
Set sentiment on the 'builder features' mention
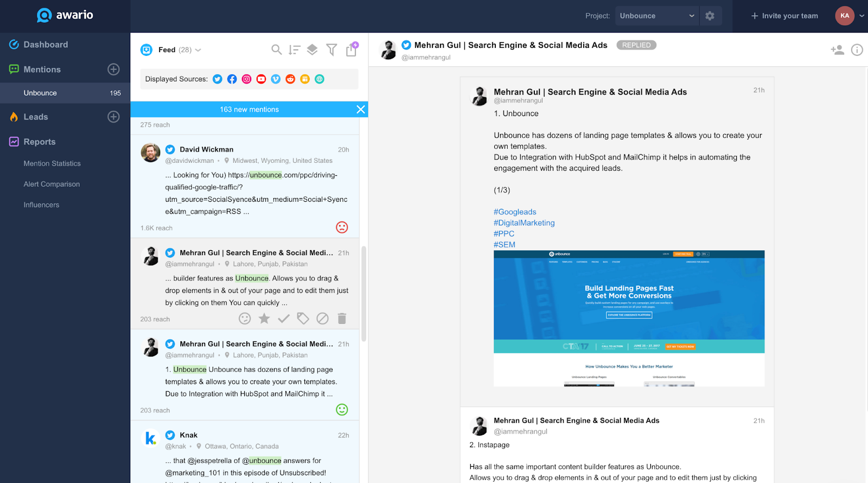245,319
